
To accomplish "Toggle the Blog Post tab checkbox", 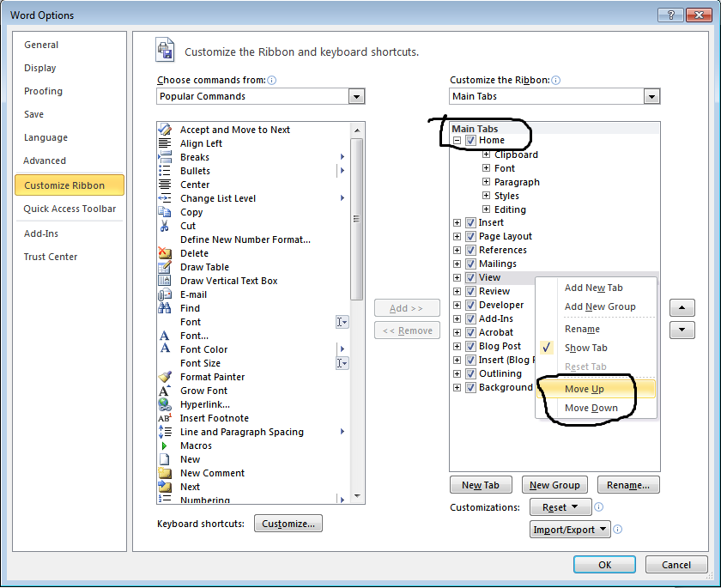I will tap(470, 346).
